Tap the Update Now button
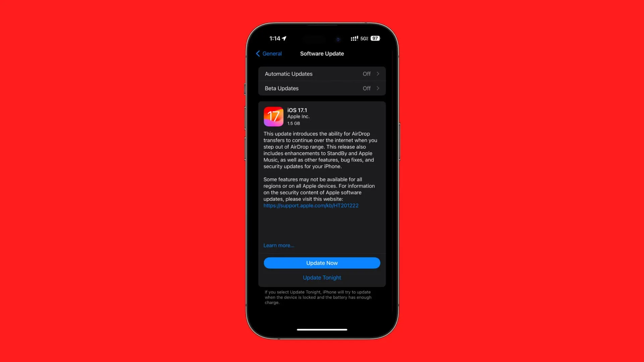 tap(322, 262)
